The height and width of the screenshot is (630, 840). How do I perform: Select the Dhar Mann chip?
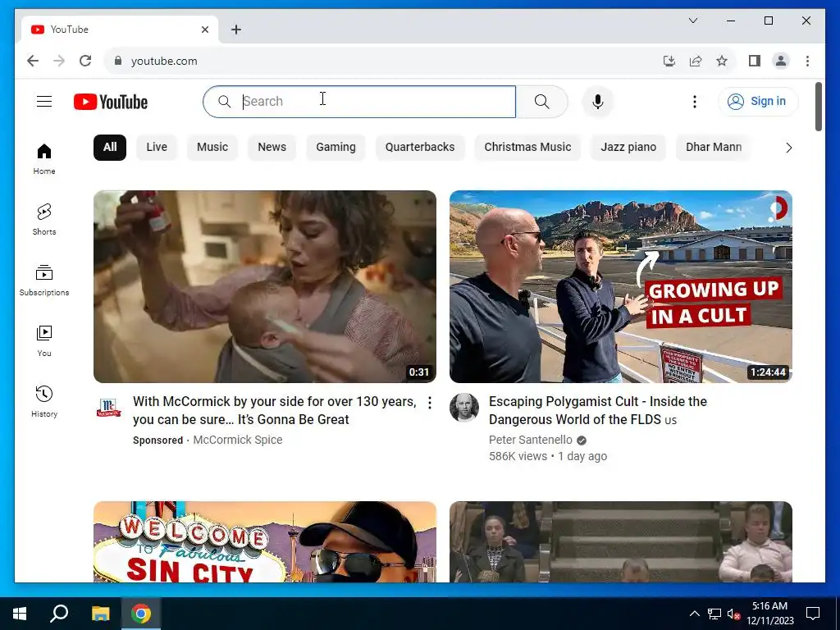714,148
